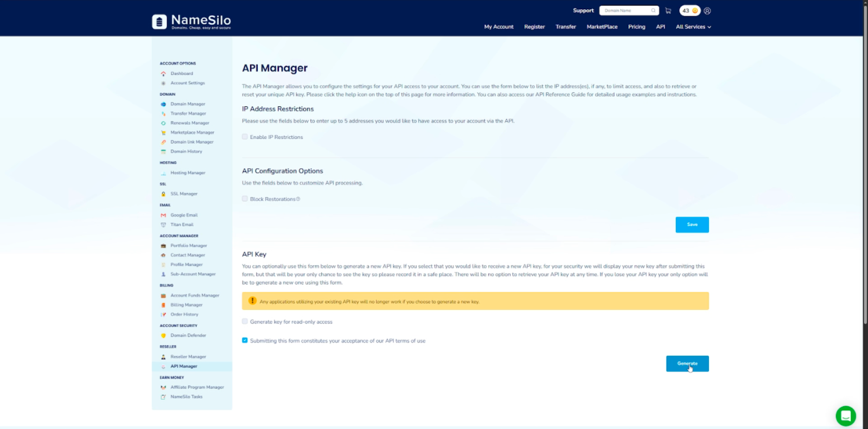Open the Profile Manager sidebar link
This screenshot has height=429, width=868.
(x=187, y=265)
